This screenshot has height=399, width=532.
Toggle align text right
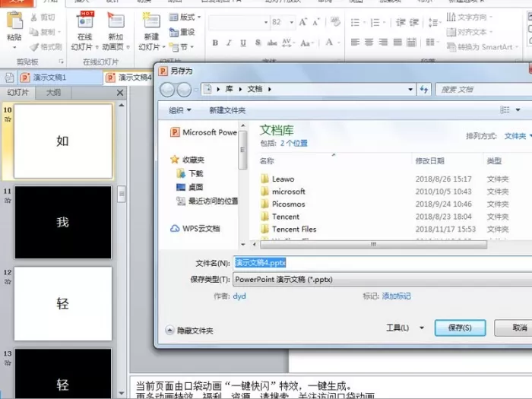point(383,42)
